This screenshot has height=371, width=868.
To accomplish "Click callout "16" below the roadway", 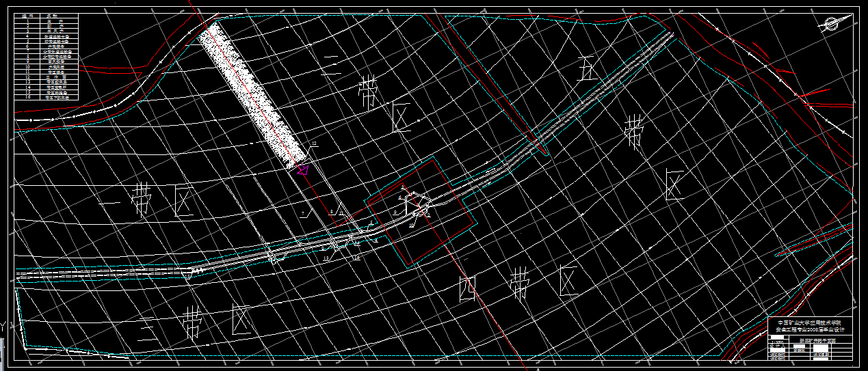I will [x=357, y=257].
